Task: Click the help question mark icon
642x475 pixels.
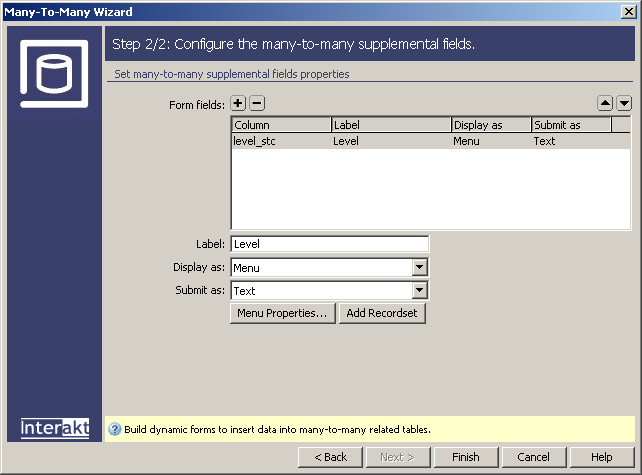Action: point(114,429)
